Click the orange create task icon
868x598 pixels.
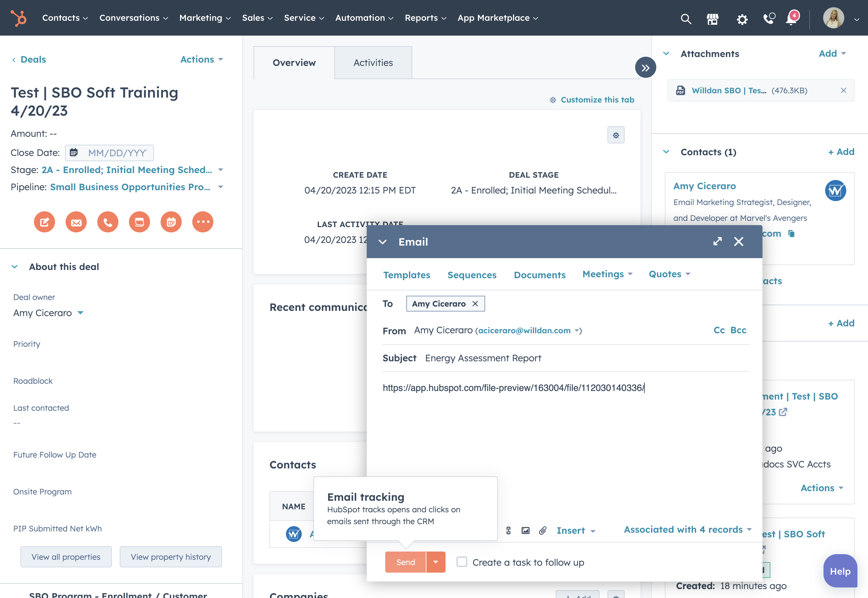(139, 222)
